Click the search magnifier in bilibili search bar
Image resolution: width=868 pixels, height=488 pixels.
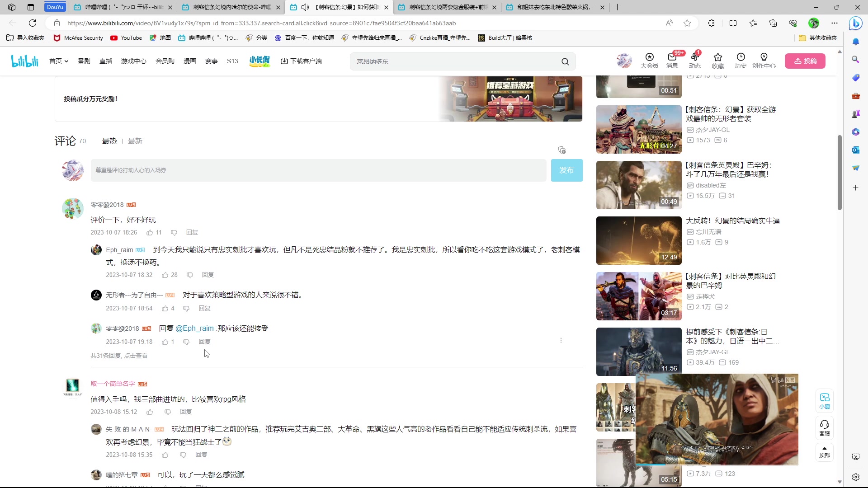(565, 61)
